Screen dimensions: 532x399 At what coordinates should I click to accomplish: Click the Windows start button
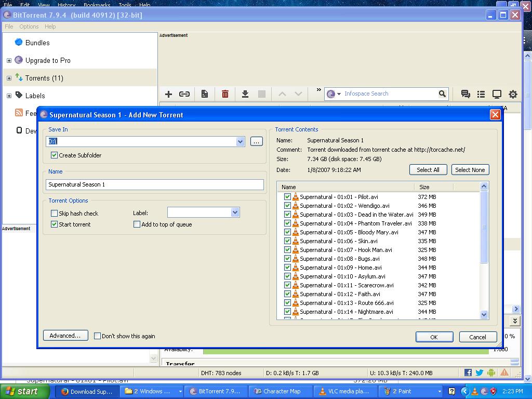point(24,391)
